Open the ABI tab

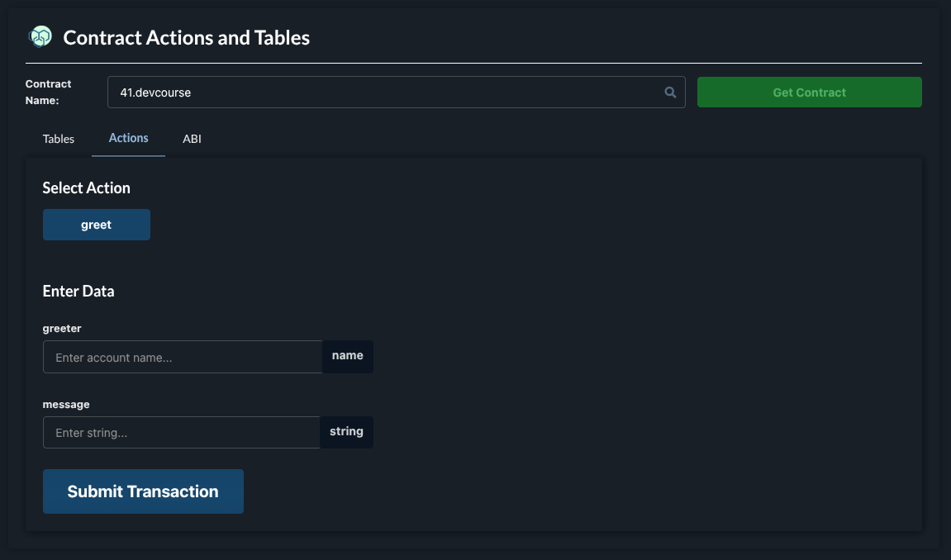[x=192, y=139]
